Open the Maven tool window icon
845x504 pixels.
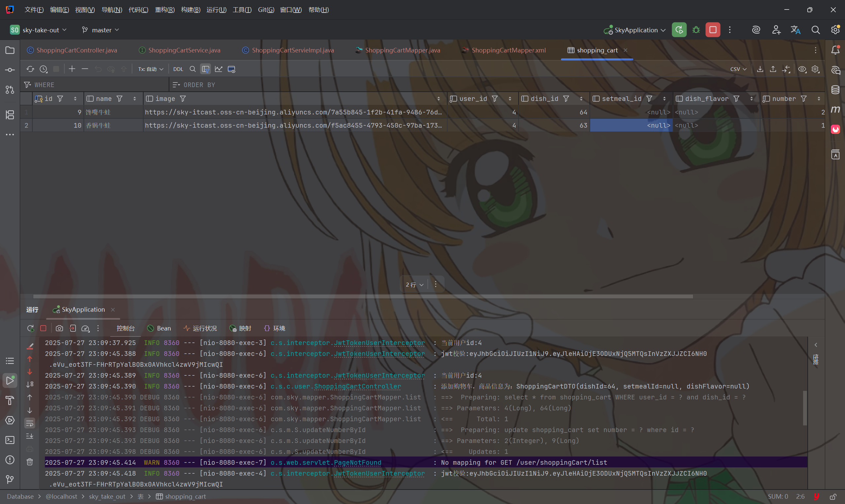pos(835,110)
